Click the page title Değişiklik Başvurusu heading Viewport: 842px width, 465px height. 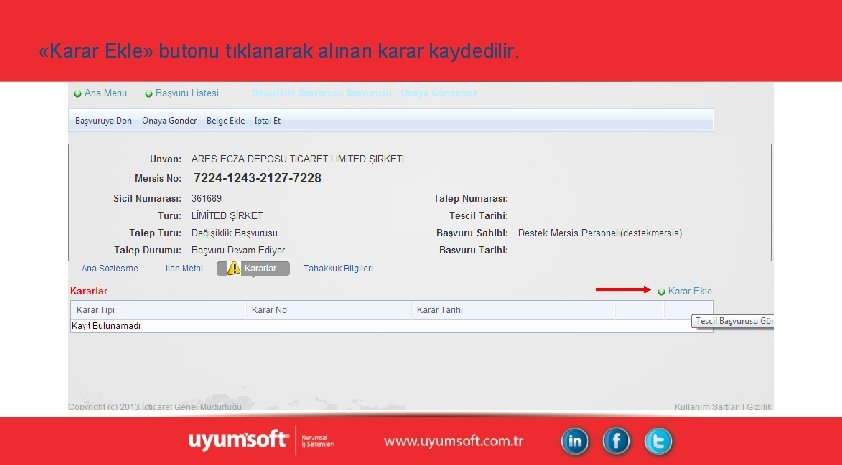coord(364,93)
